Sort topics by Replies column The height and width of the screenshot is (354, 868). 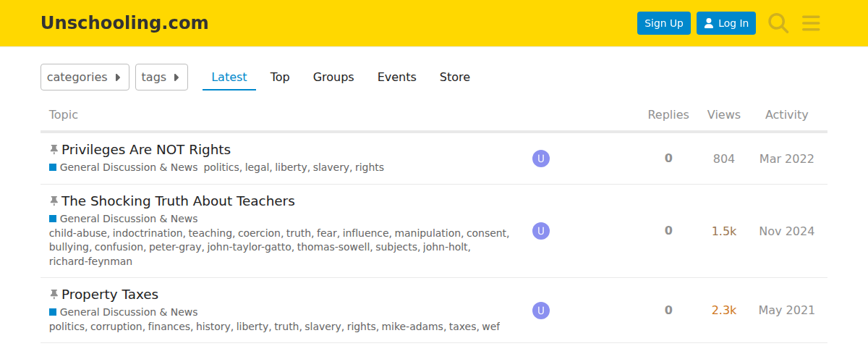[668, 114]
